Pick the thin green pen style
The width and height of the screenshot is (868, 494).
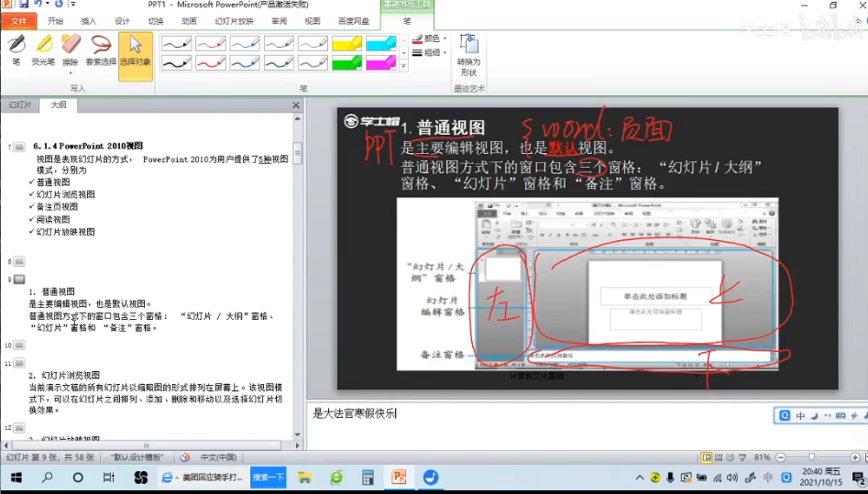279,43
